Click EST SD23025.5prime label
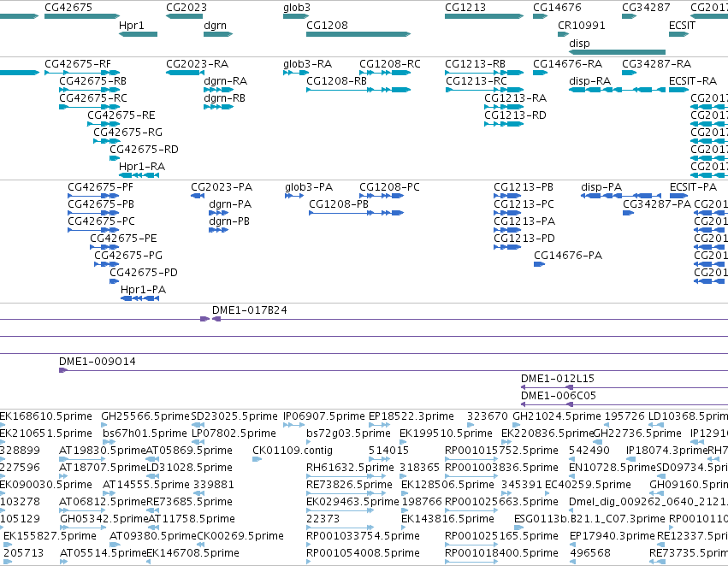 pos(234,416)
